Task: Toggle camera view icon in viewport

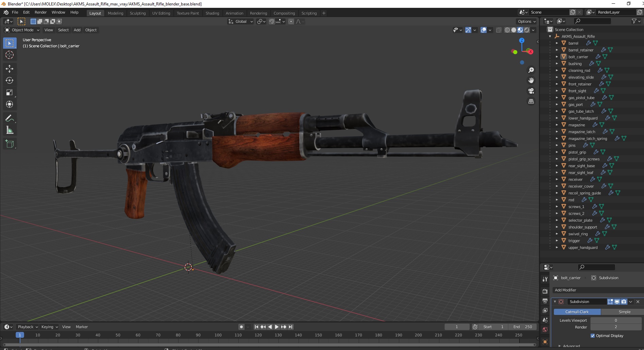Action: [x=531, y=91]
